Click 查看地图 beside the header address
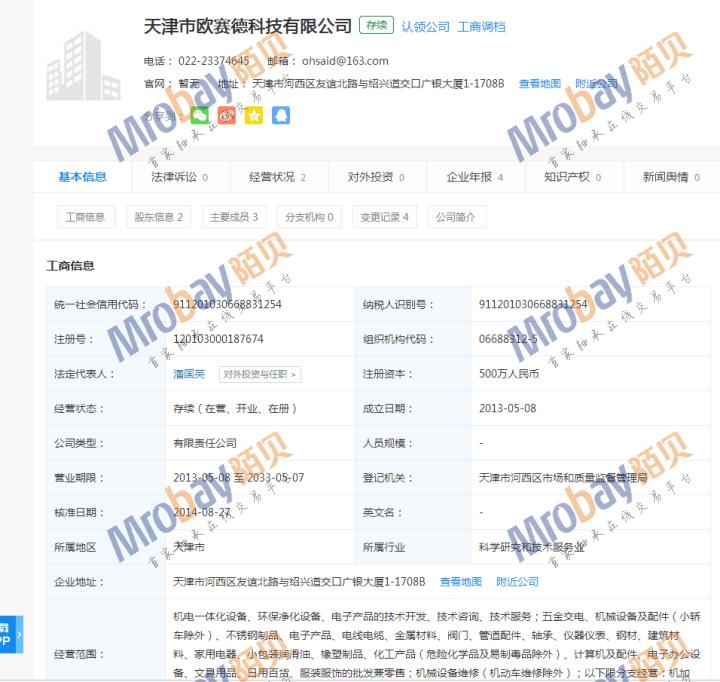This screenshot has width=720, height=682. point(540,84)
